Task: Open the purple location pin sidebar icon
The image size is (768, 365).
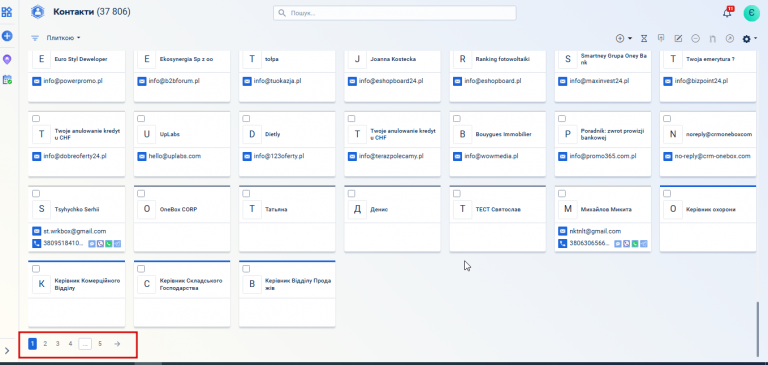Action: pos(7,59)
